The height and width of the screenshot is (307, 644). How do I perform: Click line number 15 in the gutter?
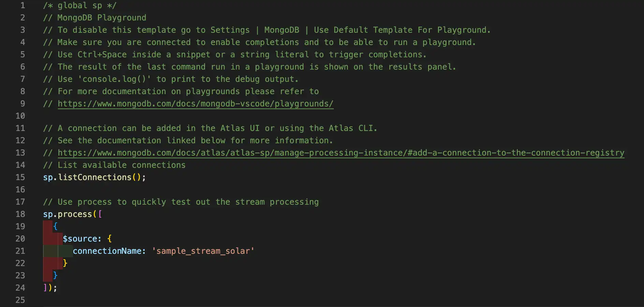pos(20,177)
